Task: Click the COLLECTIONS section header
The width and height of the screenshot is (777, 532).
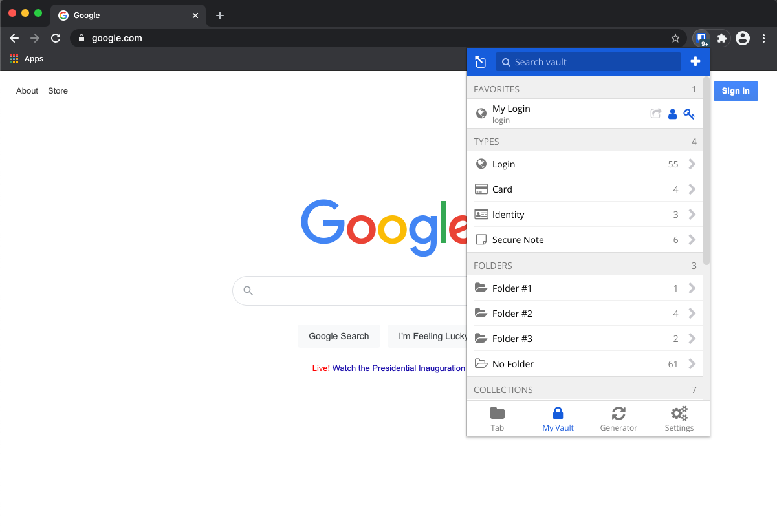Action: point(585,390)
